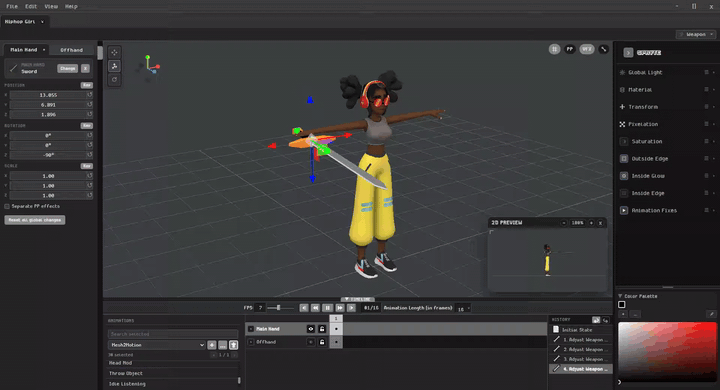Open the File menu

pos(12,6)
